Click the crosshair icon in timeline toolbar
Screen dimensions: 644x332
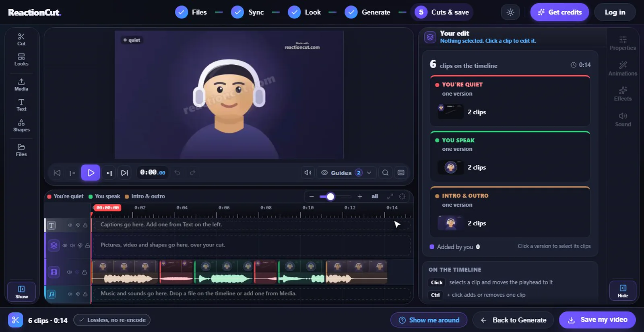402,196
